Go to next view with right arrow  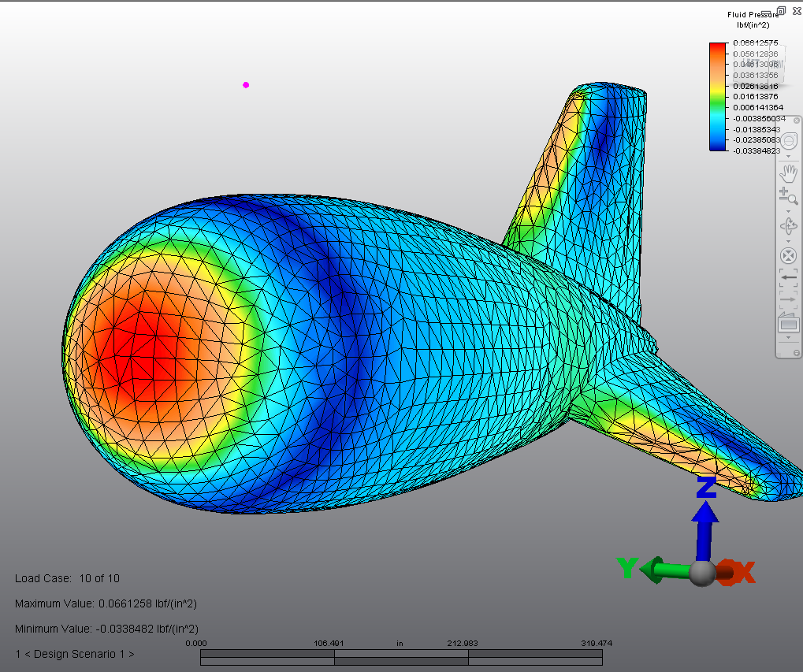coord(788,299)
